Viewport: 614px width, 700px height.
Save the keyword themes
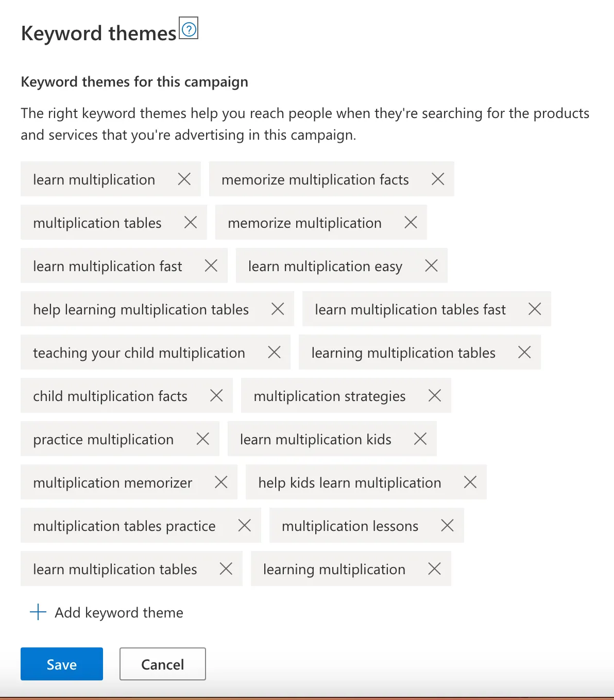(62, 664)
